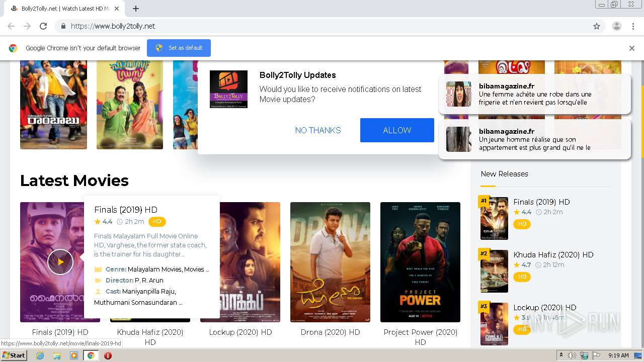Launch Internet Explorer from taskbar
Image resolution: width=644 pixels, height=362 pixels.
point(40,355)
